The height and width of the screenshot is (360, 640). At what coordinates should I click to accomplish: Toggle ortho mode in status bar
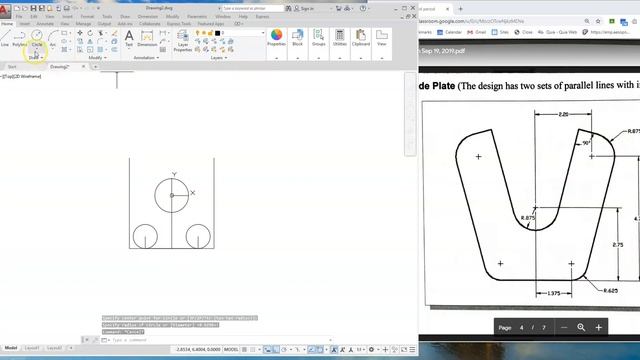(276, 349)
